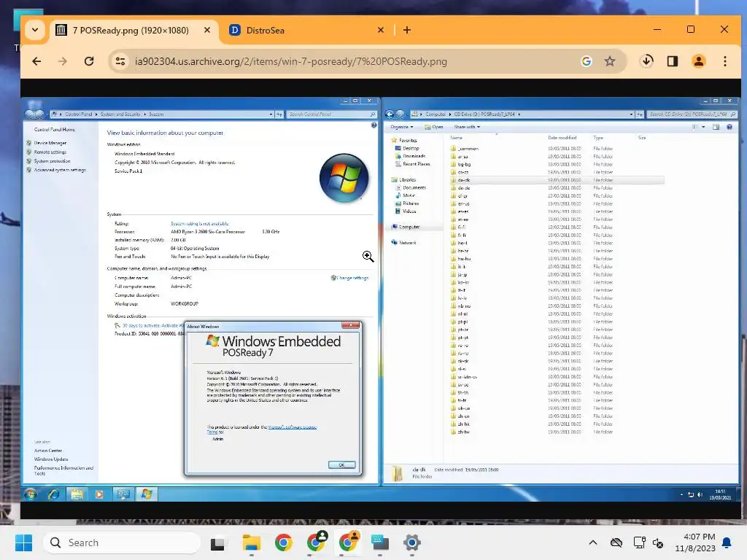
Task: Open Advanced system settings link
Action: coord(60,170)
